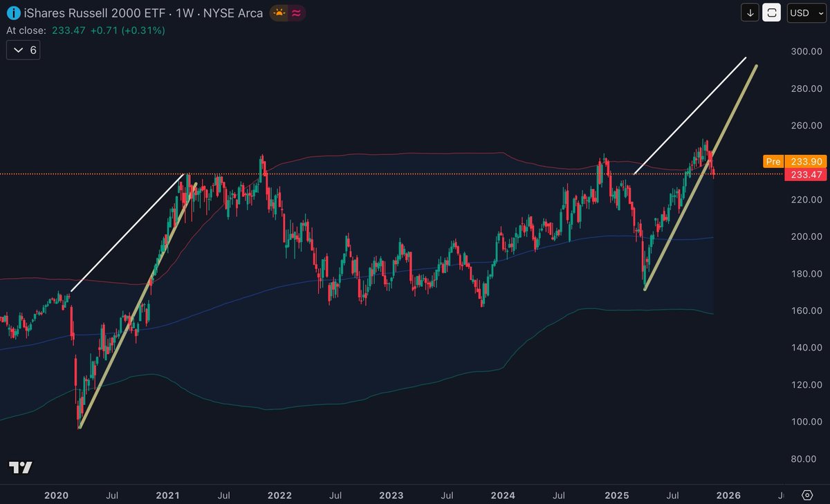Open the pre-market sunrise session icon
This screenshot has width=830, height=504.
(277, 12)
